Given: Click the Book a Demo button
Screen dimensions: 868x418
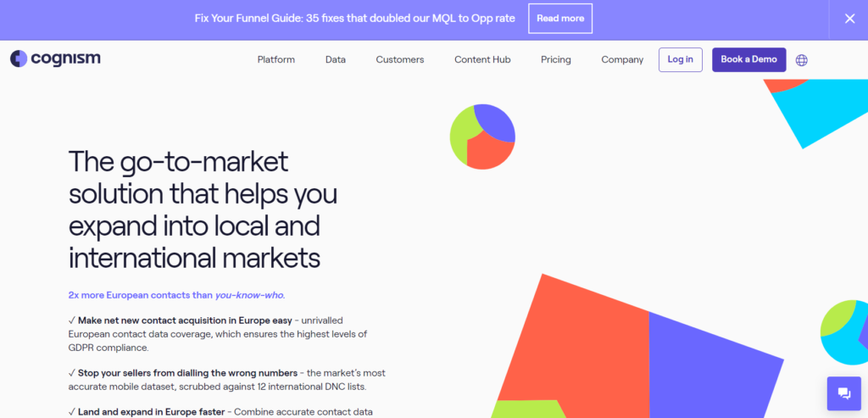Looking at the screenshot, I should tap(749, 60).
